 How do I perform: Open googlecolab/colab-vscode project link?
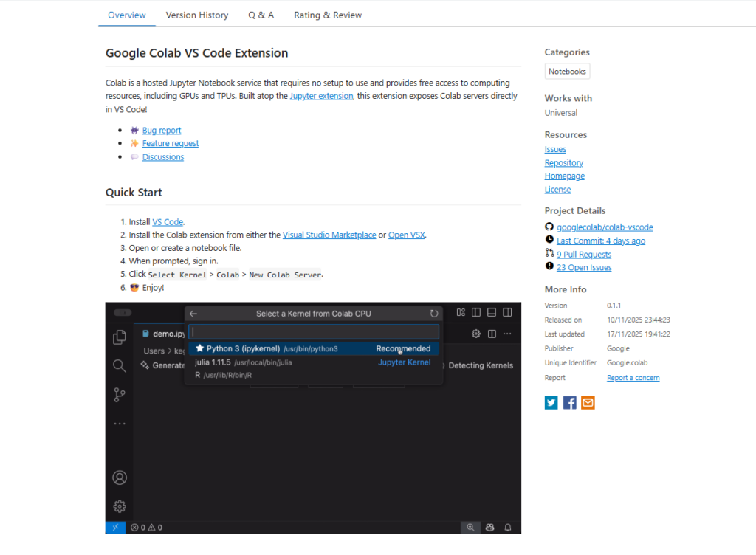tap(605, 227)
